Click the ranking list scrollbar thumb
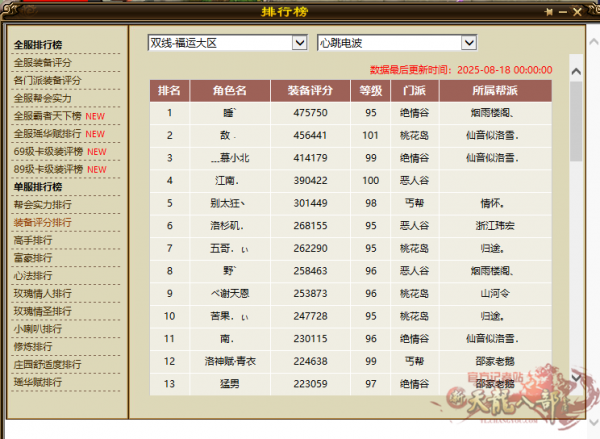The height and width of the screenshot is (439, 600). point(576,121)
